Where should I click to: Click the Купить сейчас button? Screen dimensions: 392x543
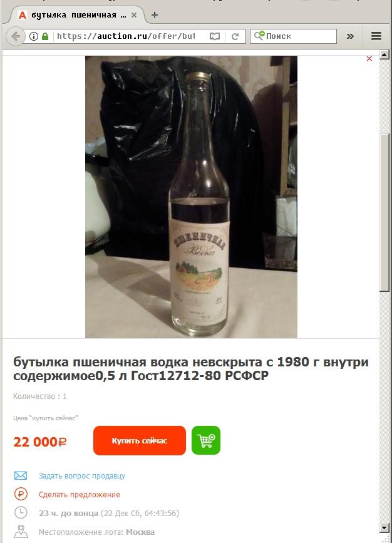[140, 440]
